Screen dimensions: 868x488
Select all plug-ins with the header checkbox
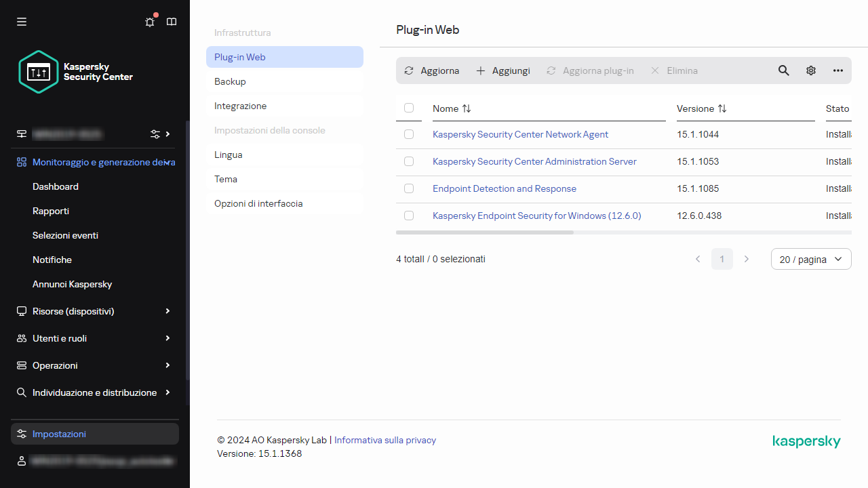(409, 108)
